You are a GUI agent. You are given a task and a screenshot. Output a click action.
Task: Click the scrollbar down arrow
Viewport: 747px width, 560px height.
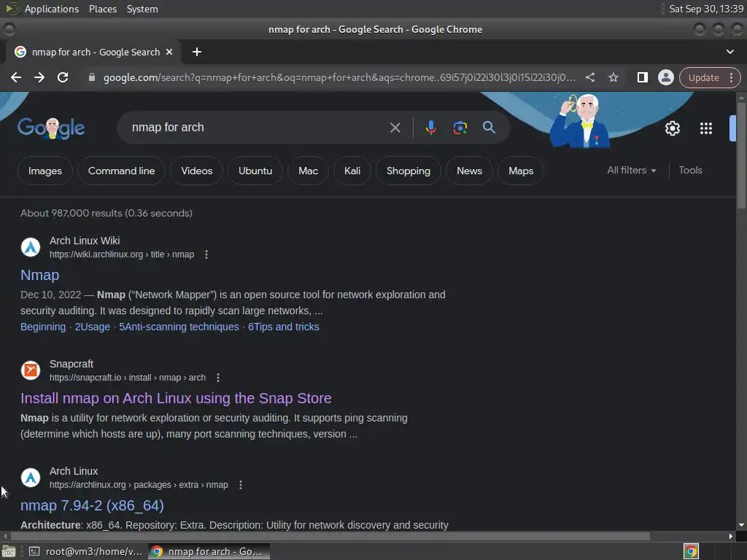(x=741, y=525)
